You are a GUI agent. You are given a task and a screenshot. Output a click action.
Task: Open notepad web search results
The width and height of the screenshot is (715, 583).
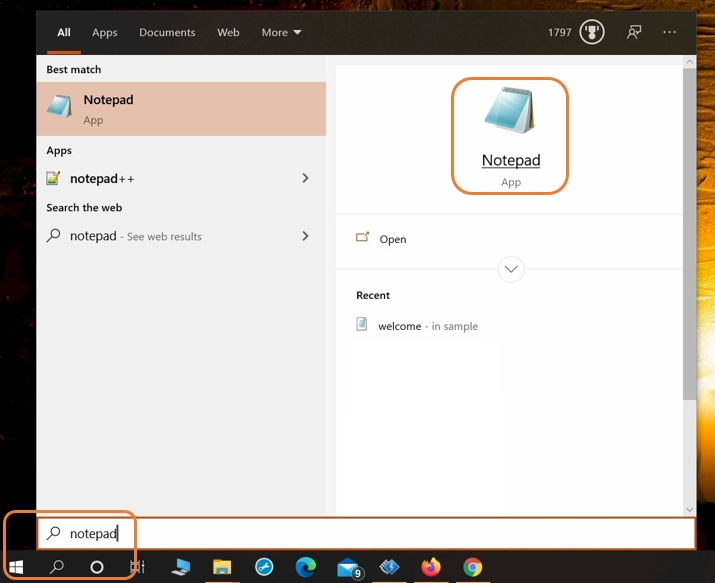(181, 236)
